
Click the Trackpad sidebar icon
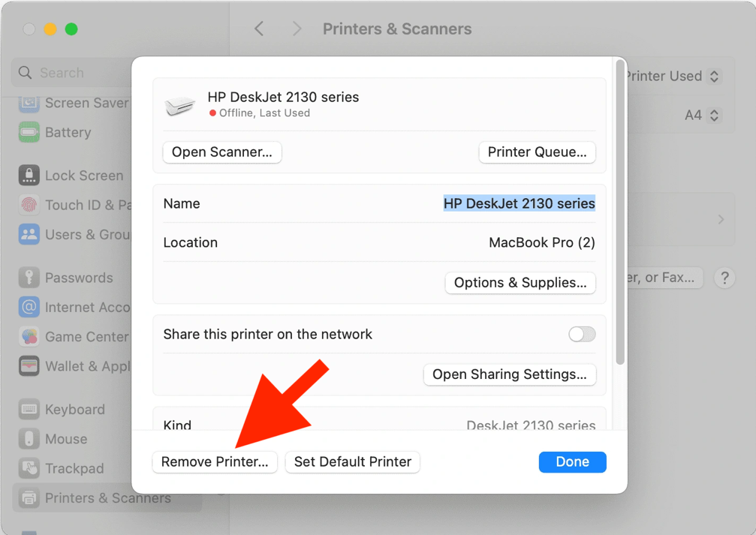pyautogui.click(x=29, y=468)
